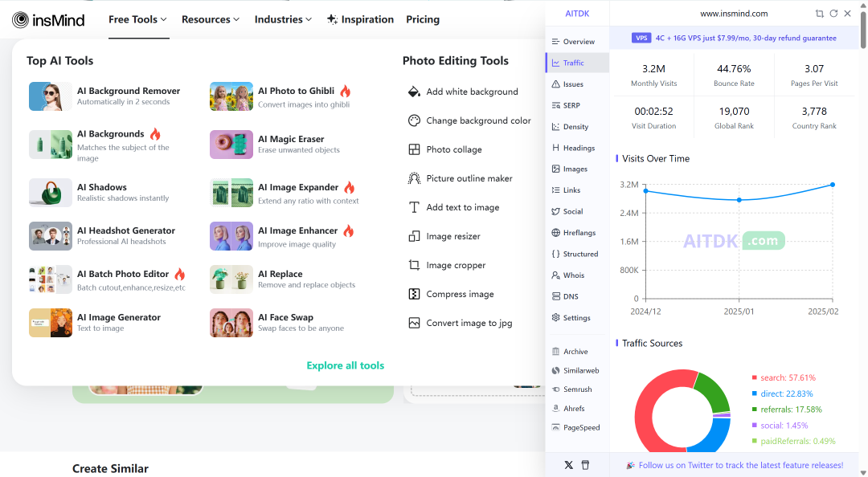Click the Add text to image T icon
Screen dimensions: 868x477
coord(414,207)
